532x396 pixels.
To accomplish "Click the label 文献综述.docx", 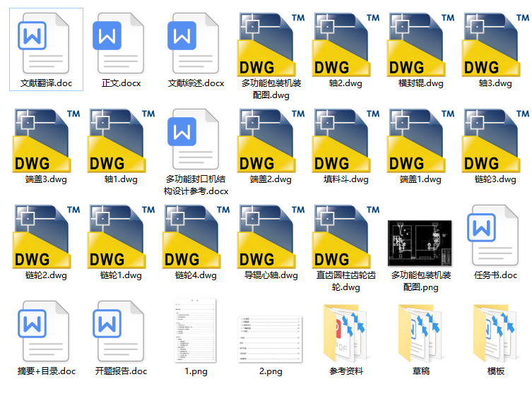I will [x=196, y=83].
